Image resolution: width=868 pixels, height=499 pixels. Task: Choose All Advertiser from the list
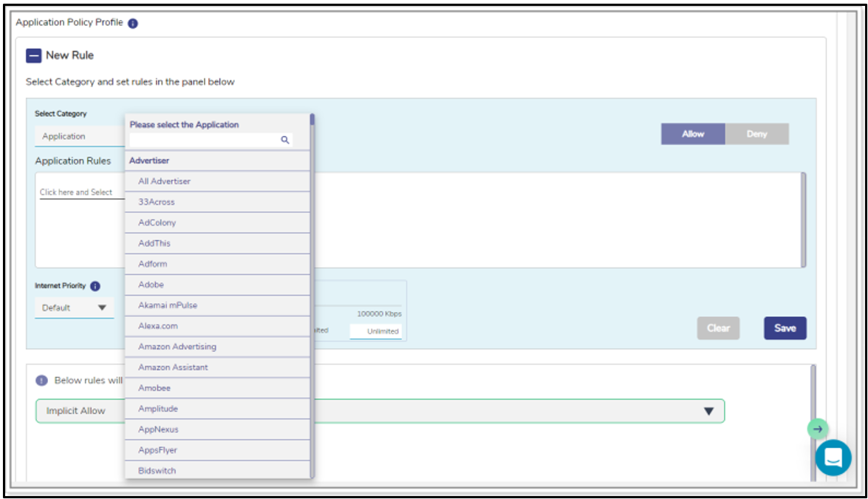pos(165,181)
